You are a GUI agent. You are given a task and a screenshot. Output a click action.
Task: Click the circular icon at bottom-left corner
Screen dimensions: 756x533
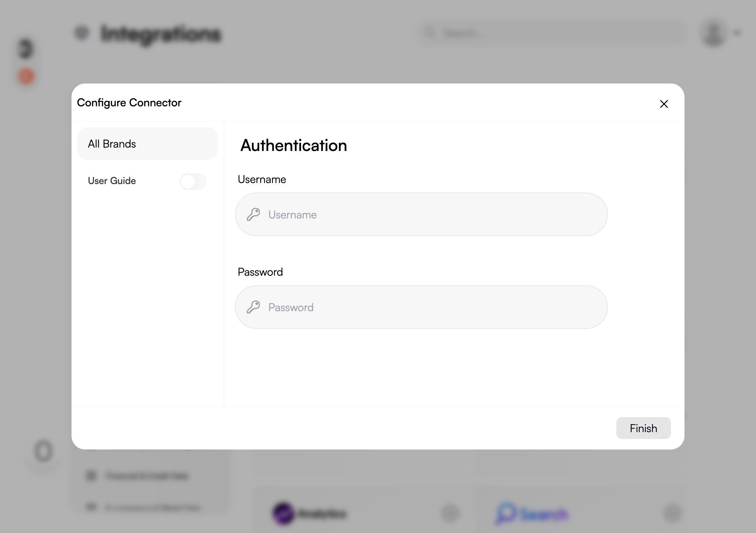pos(44,452)
